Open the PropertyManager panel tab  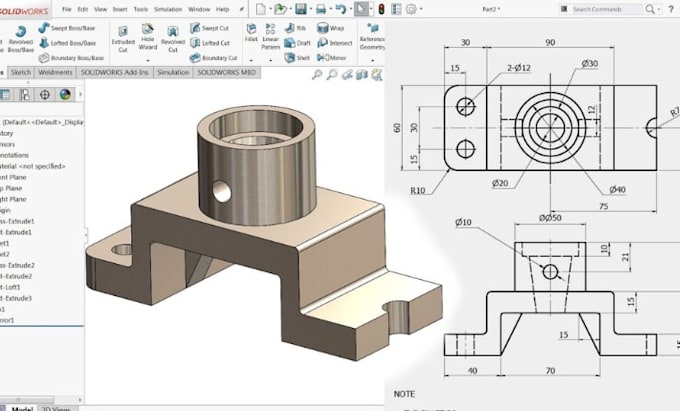click(x=4, y=95)
